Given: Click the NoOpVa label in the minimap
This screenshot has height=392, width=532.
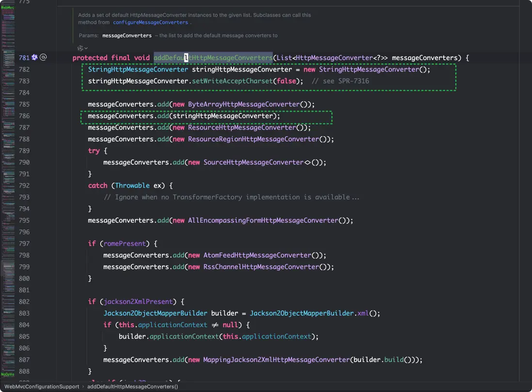Looking at the screenshot, I should [x=7, y=374].
